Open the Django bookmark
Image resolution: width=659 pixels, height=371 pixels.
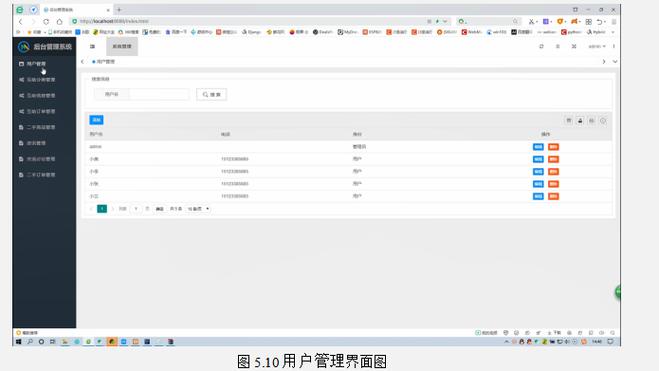click(x=251, y=32)
